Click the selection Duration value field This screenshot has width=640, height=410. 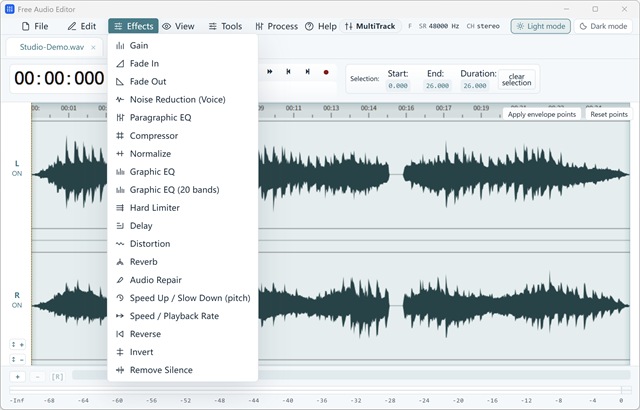pyautogui.click(x=475, y=86)
